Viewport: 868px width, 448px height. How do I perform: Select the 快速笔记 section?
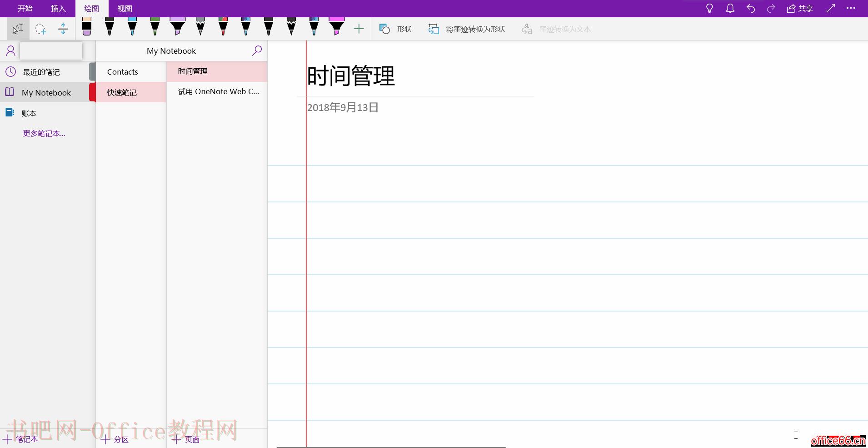click(x=131, y=92)
